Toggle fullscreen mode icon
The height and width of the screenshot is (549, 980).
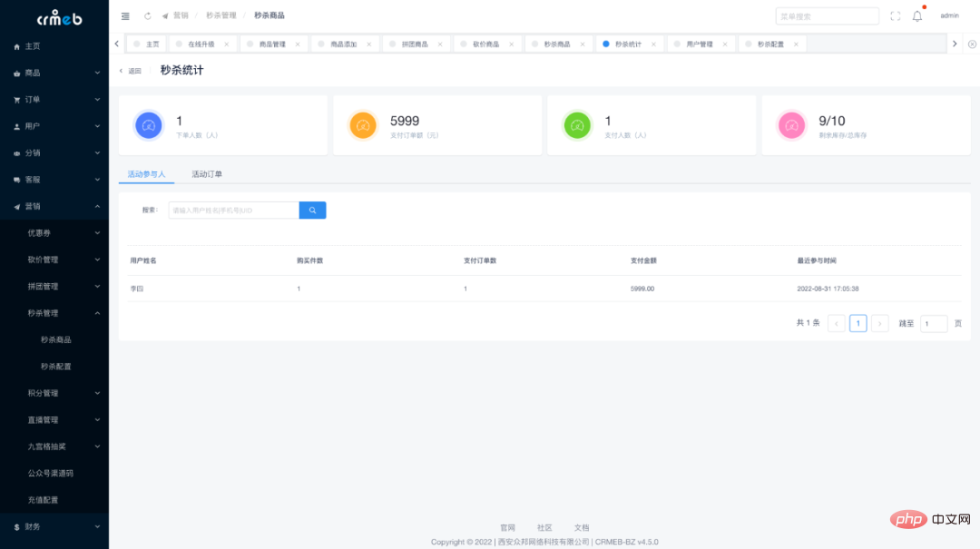click(x=895, y=16)
